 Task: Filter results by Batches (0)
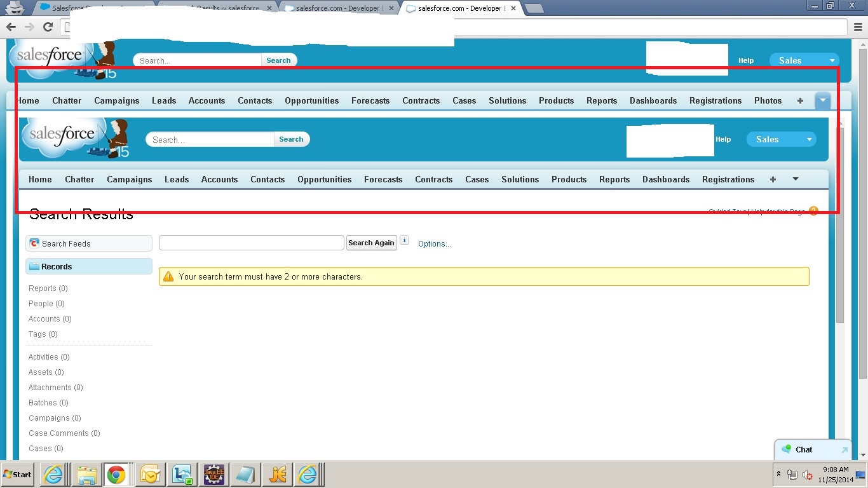[48, 403]
